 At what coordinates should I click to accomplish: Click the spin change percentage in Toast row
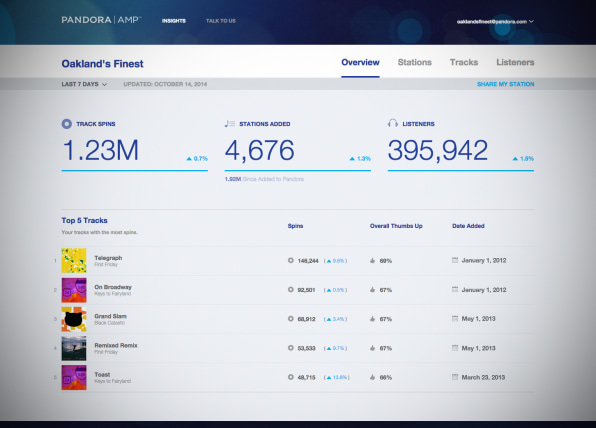[337, 377]
